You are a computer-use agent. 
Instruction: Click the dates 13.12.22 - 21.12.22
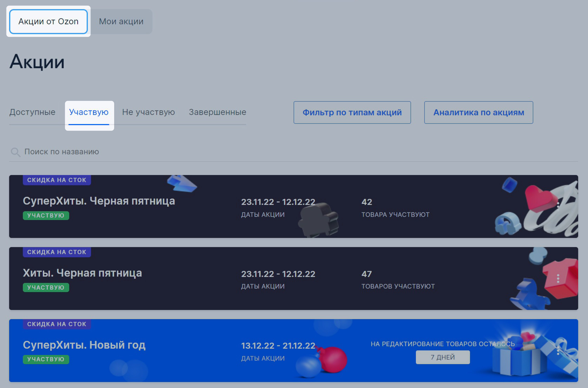(x=278, y=346)
